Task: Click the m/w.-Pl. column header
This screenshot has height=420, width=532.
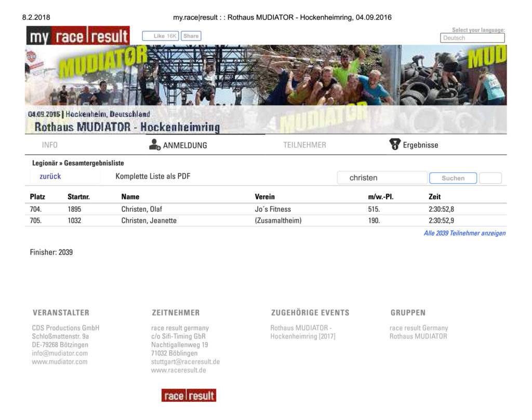Action: tap(381, 197)
